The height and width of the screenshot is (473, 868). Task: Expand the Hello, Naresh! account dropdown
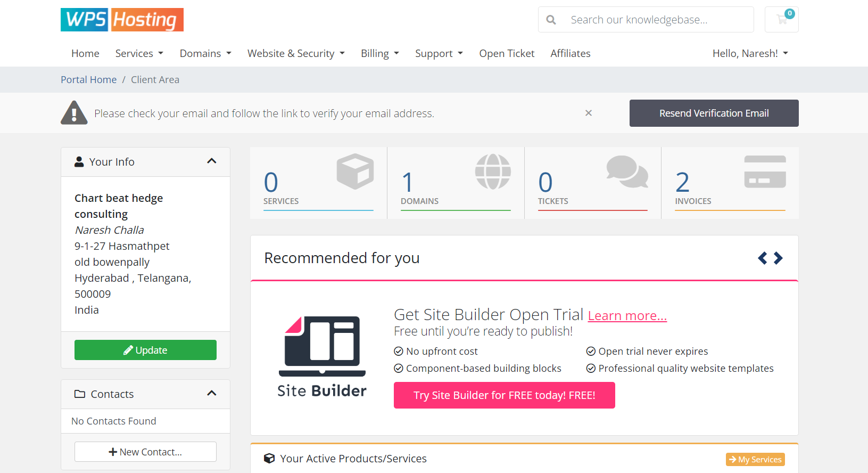[750, 53]
